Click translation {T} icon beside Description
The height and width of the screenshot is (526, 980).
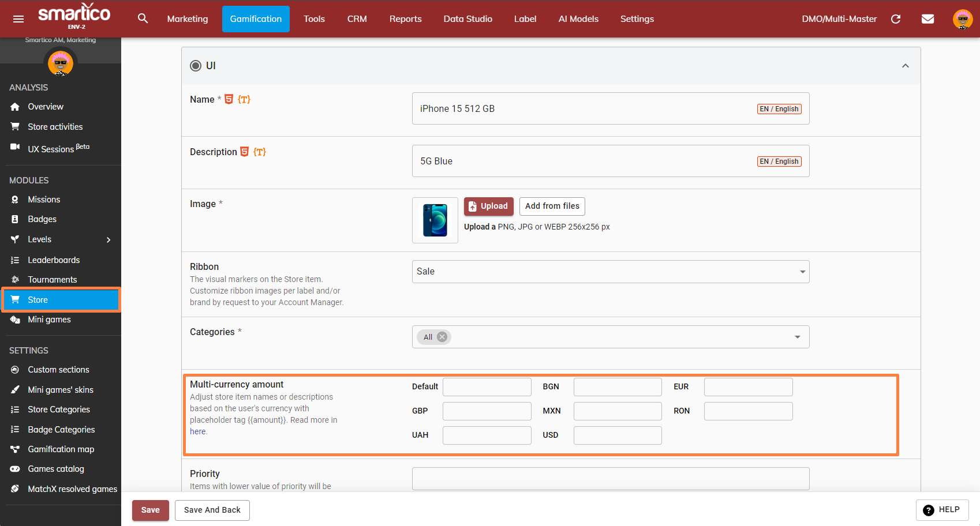coord(260,152)
